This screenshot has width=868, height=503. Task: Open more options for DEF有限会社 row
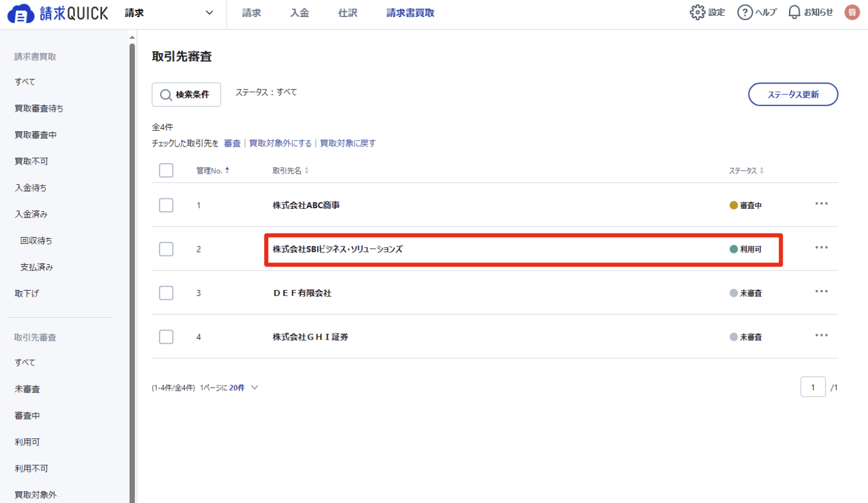(822, 291)
